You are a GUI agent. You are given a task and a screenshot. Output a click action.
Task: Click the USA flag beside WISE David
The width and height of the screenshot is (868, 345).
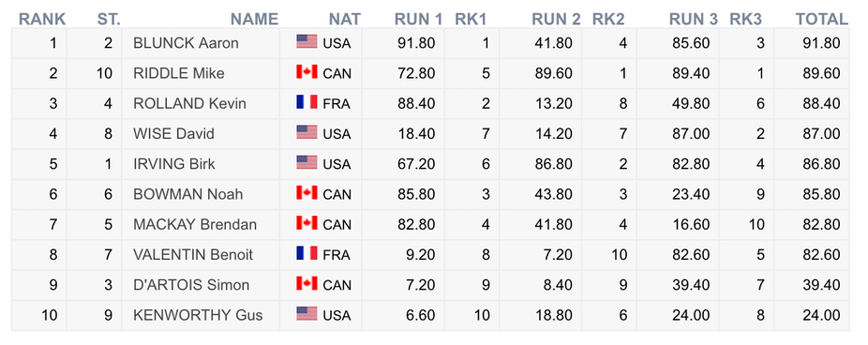click(x=307, y=132)
